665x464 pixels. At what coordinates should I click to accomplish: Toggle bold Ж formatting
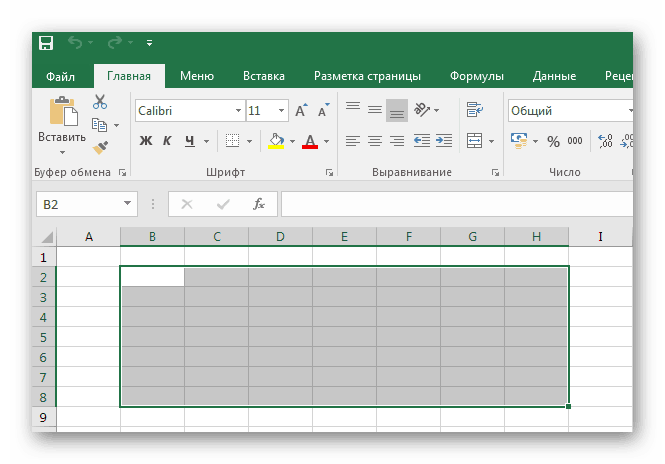146,141
